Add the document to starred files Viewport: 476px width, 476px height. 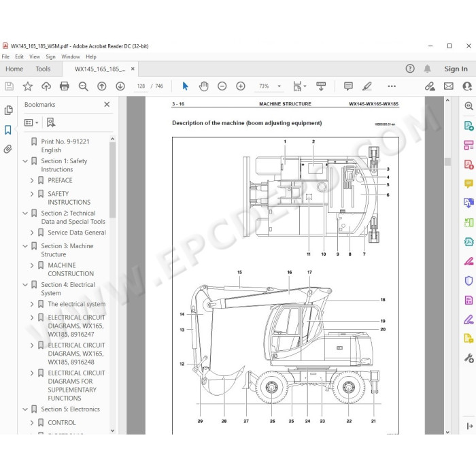[28, 86]
